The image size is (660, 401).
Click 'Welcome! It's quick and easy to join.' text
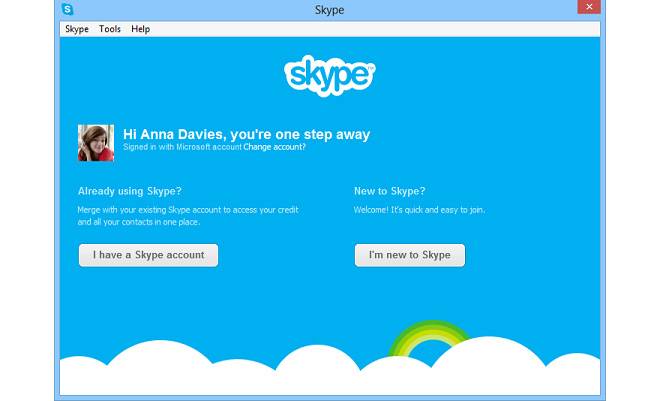click(419, 210)
